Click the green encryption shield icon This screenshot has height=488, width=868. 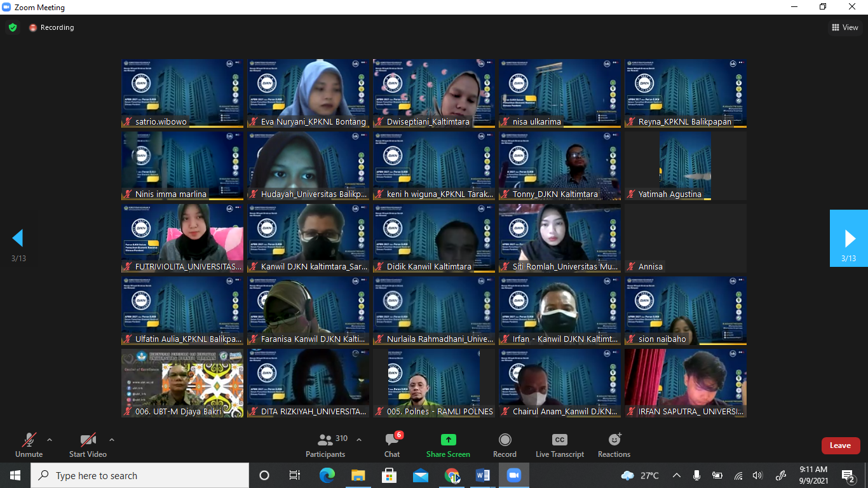click(12, 27)
